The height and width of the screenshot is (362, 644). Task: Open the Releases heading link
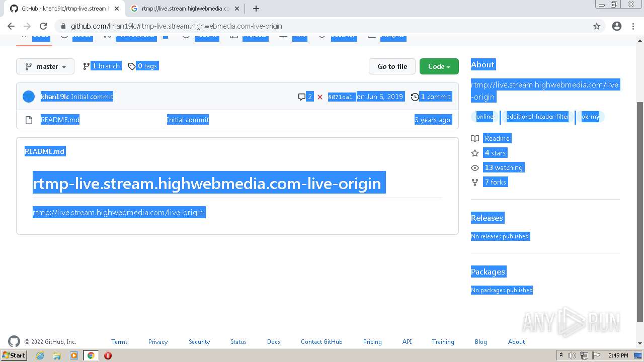(x=487, y=218)
